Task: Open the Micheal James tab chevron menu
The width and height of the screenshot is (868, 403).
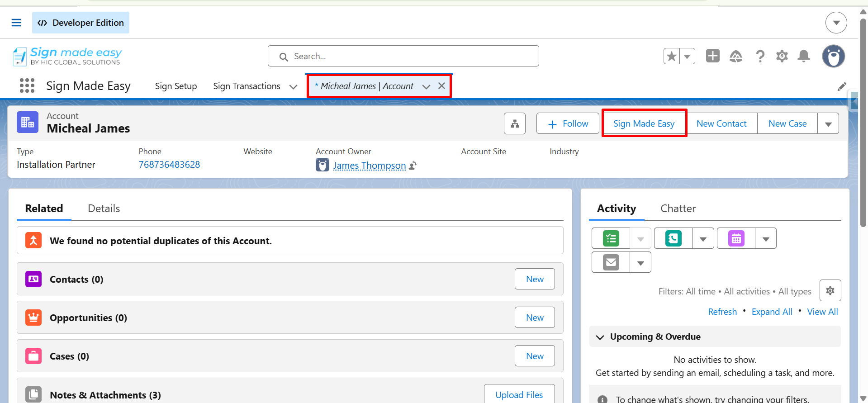Action: point(426,86)
